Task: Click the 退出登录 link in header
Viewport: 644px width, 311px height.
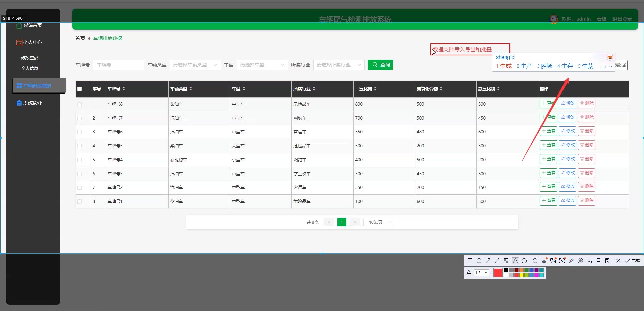Action: [622, 19]
